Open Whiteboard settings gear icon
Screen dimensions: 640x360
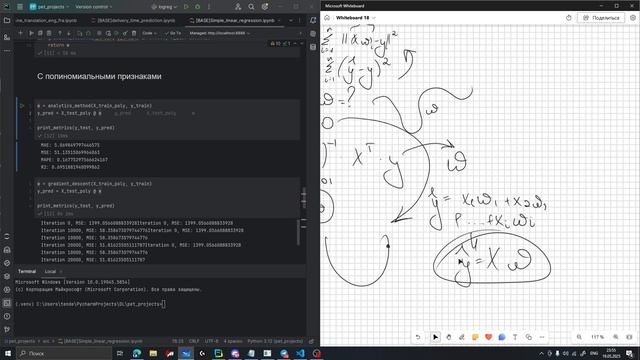pos(633,18)
